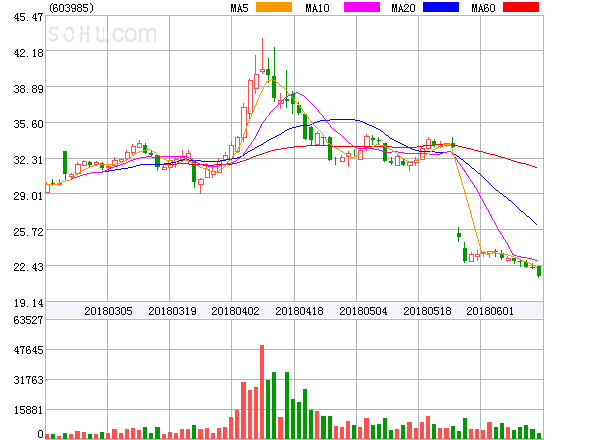Click the MA10 legend label
The image size is (600, 440).
point(317,8)
